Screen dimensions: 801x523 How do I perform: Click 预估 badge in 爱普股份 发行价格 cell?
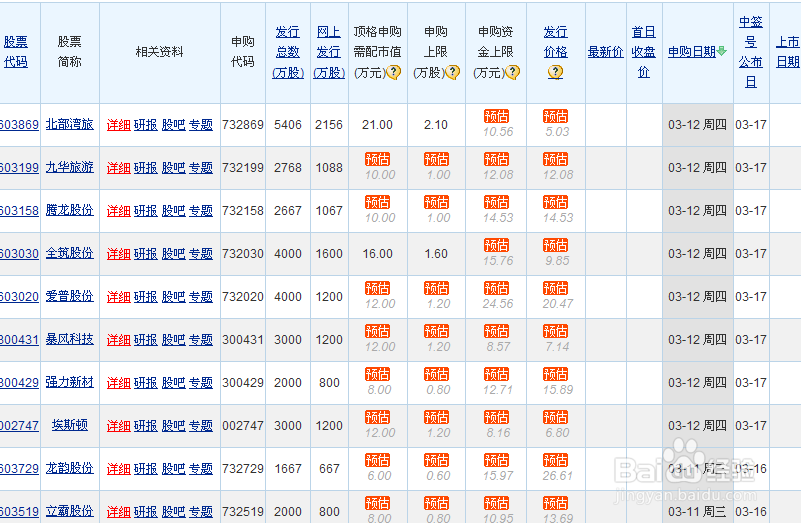(x=555, y=288)
